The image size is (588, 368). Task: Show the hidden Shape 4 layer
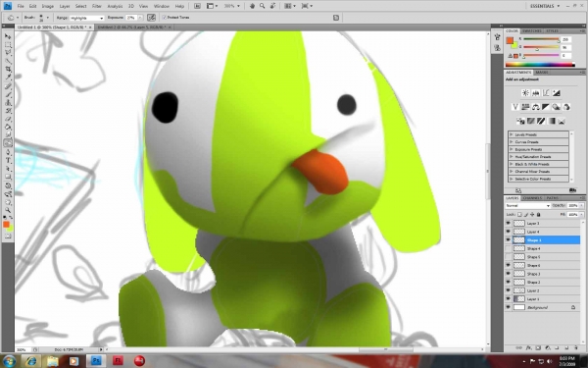(508, 248)
